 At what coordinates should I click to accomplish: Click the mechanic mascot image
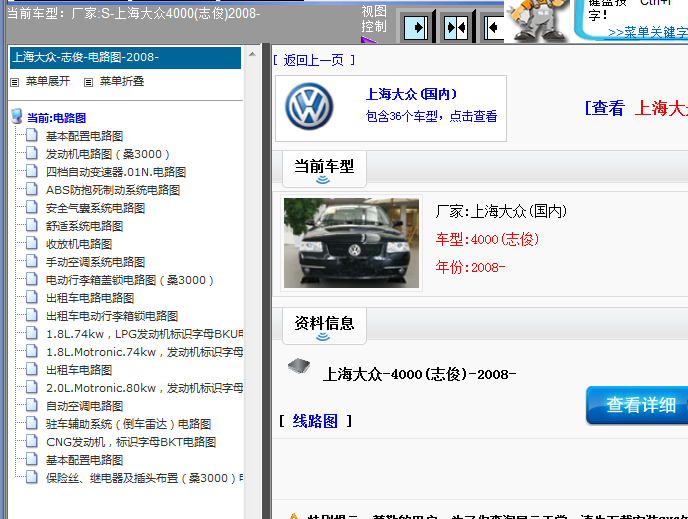click(x=538, y=21)
